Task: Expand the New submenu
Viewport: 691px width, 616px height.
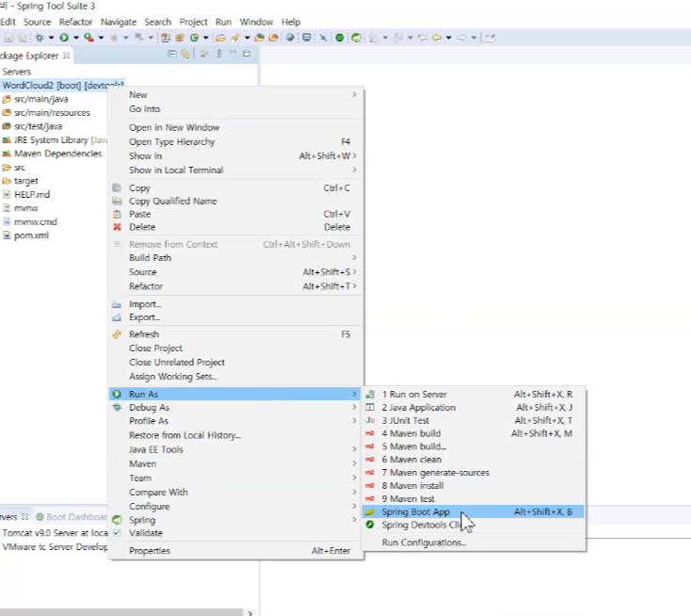Action: tap(235, 95)
